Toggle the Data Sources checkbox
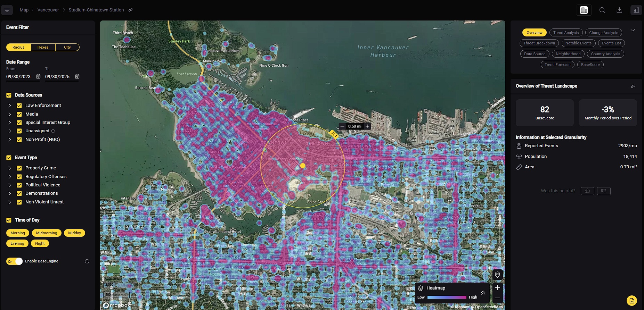This screenshot has height=310, width=644. pos(9,95)
